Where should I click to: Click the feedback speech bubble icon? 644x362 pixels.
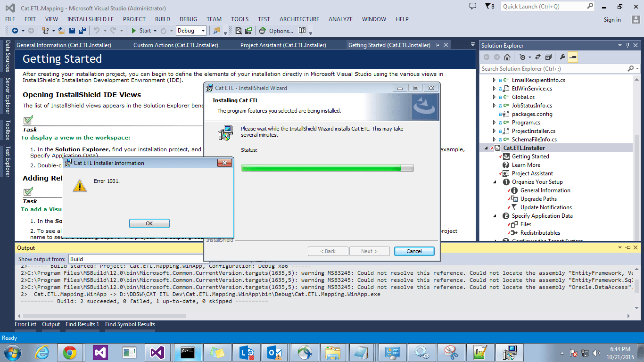(x=473, y=6)
